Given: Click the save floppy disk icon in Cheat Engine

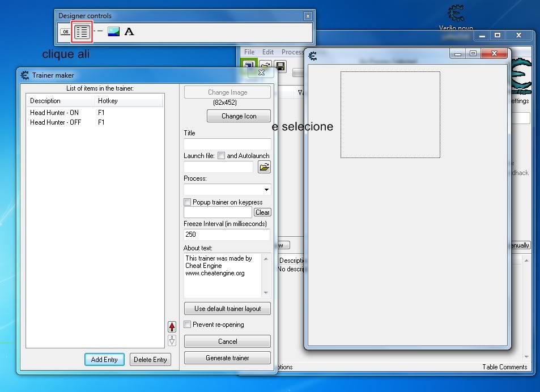Looking at the screenshot, I should pos(280,66).
